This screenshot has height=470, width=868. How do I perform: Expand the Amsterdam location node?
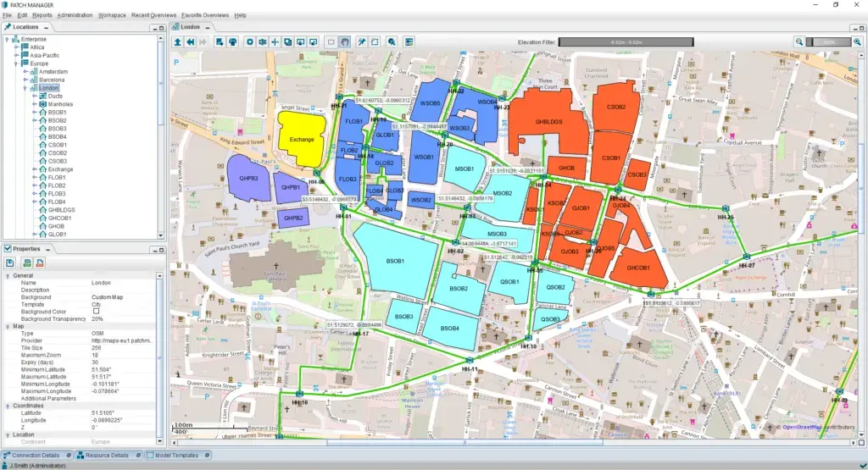(25, 72)
